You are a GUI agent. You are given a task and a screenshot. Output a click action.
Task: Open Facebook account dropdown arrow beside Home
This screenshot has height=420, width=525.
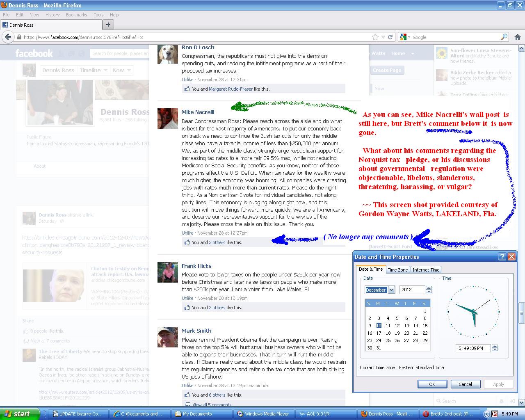(x=413, y=53)
